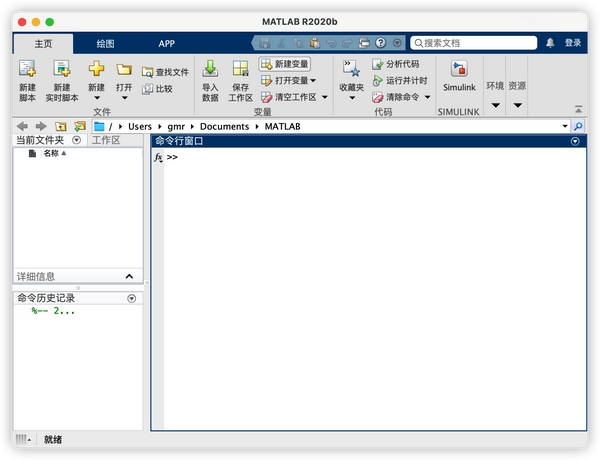Click 清除命令 clear commands

396,97
